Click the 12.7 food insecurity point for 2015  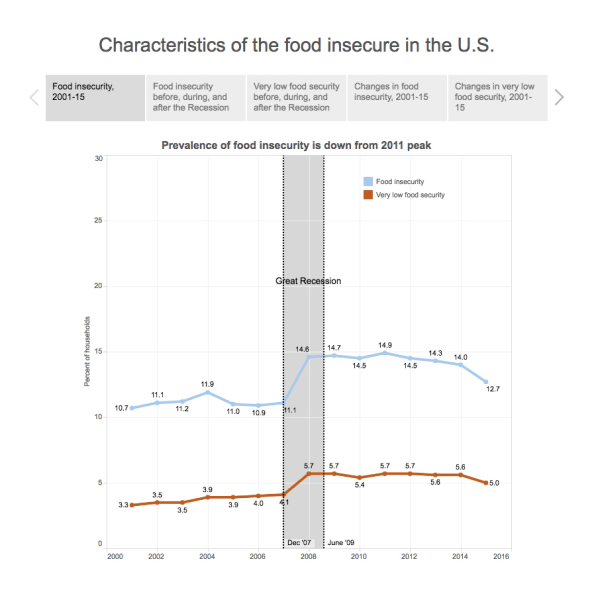[486, 382]
